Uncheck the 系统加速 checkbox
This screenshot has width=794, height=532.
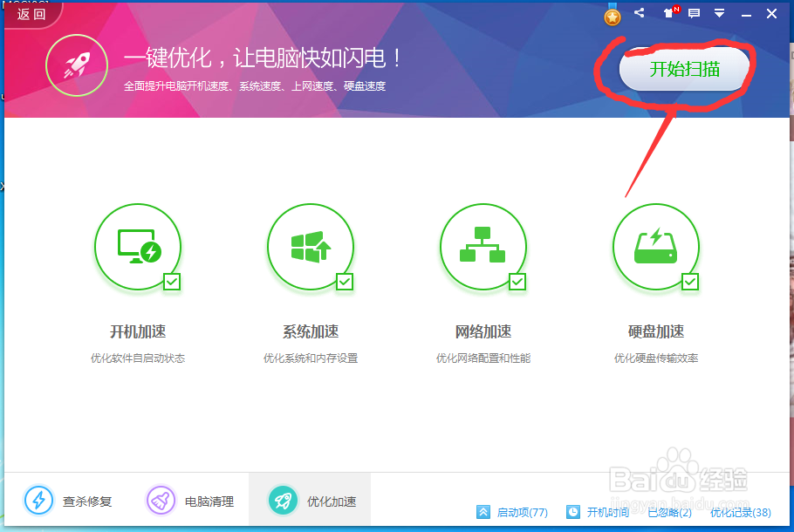tap(345, 282)
